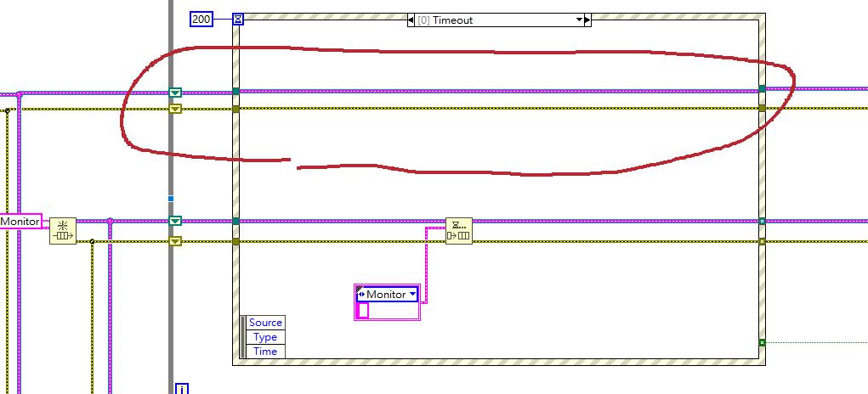Select the Monitor string constant at left
This screenshot has height=394, width=868.
pyautogui.click(x=20, y=222)
